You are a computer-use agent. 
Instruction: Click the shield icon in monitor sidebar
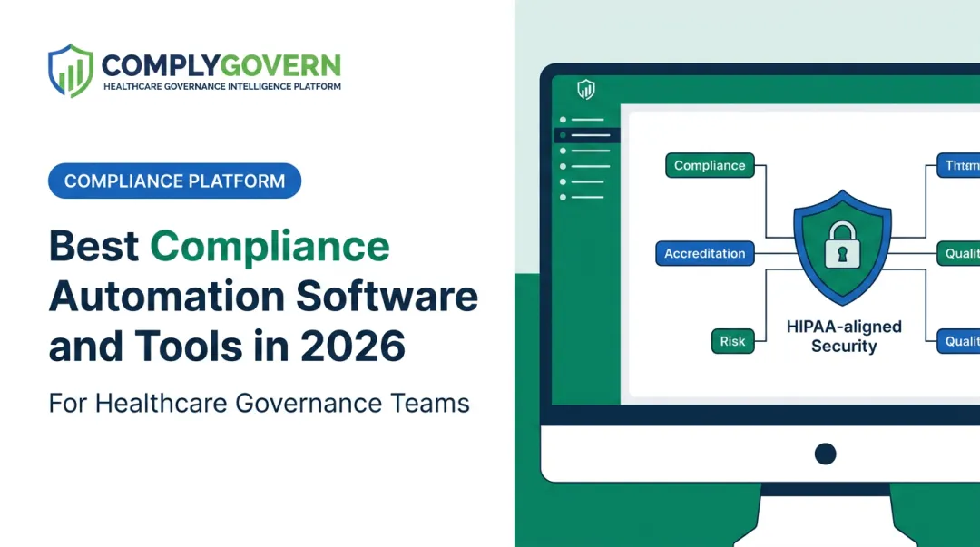[585, 90]
